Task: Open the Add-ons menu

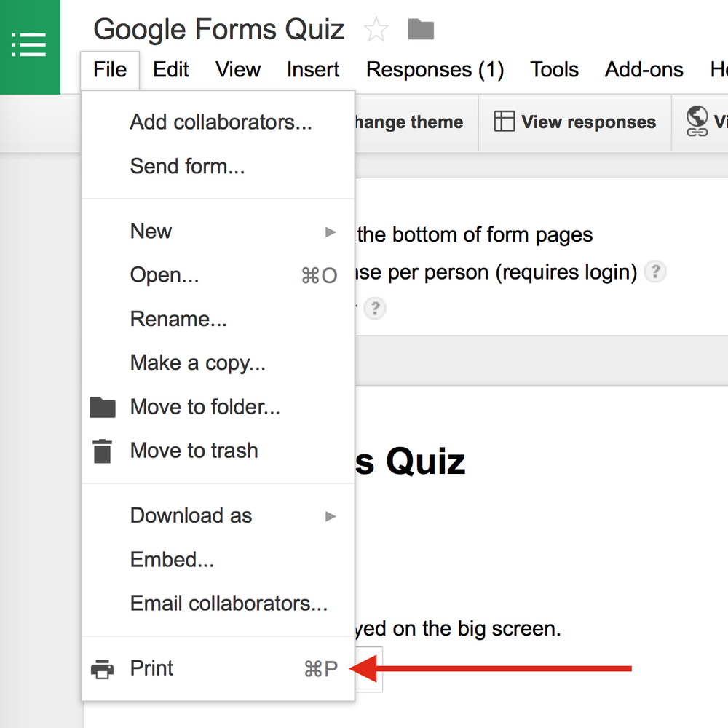Action: pos(644,70)
